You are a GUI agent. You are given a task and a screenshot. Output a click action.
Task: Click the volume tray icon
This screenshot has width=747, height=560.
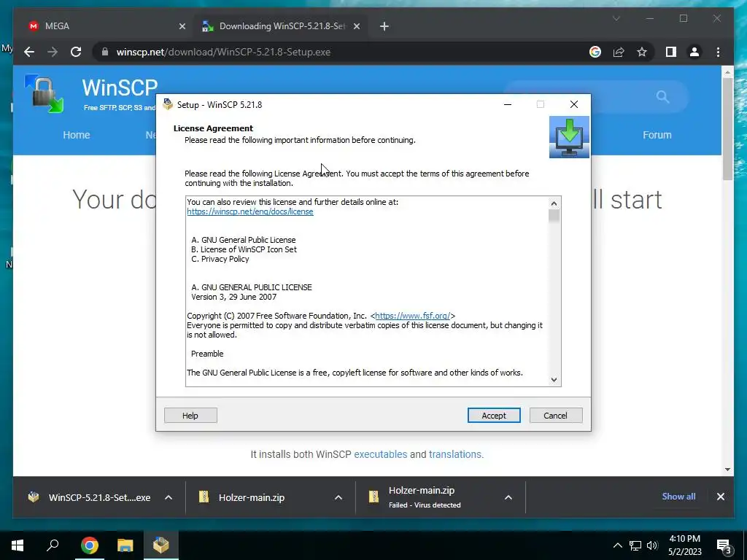click(652, 545)
